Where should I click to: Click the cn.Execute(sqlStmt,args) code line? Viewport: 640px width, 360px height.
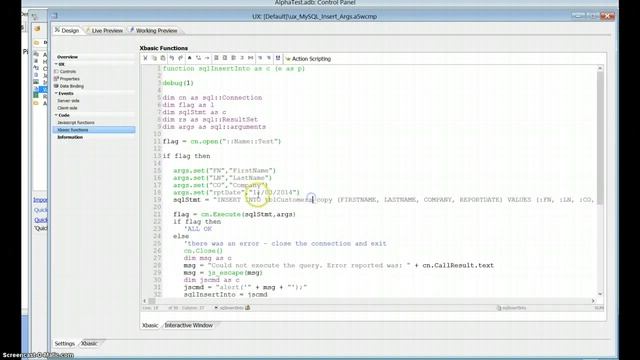tap(234, 214)
